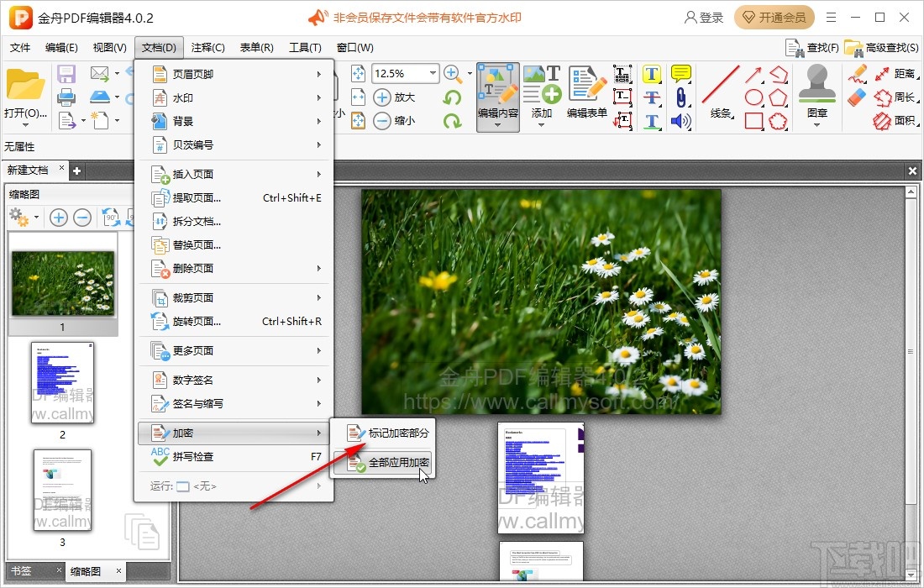The image size is (924, 588).
Task: Select page 2 thumbnail
Action: [x=62, y=383]
